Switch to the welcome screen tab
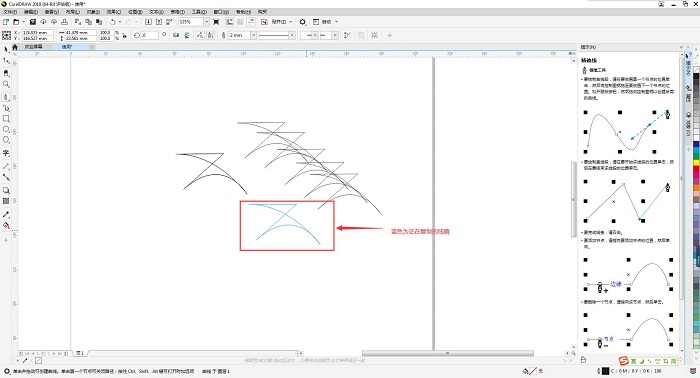The width and height of the screenshot is (700, 378). (x=33, y=47)
